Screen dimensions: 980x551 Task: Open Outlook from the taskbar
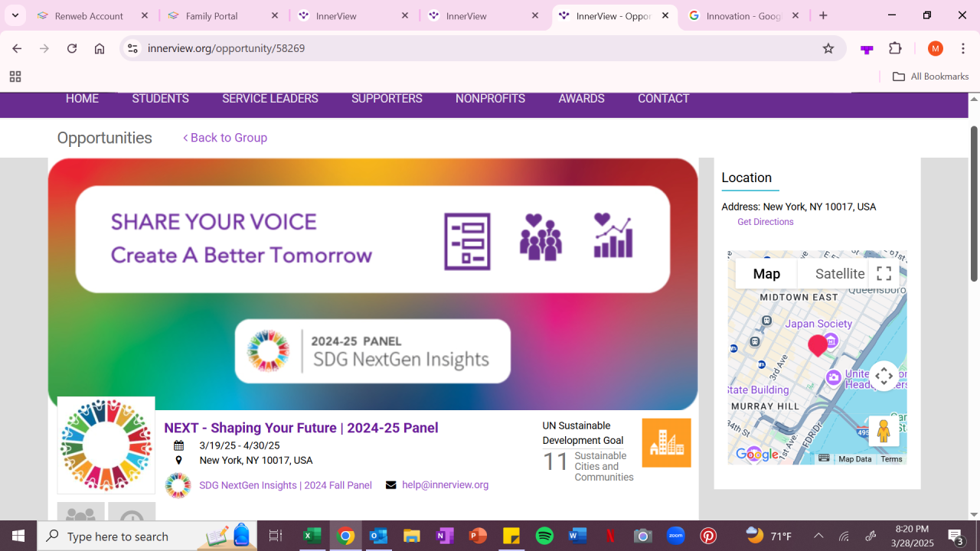pyautogui.click(x=378, y=536)
